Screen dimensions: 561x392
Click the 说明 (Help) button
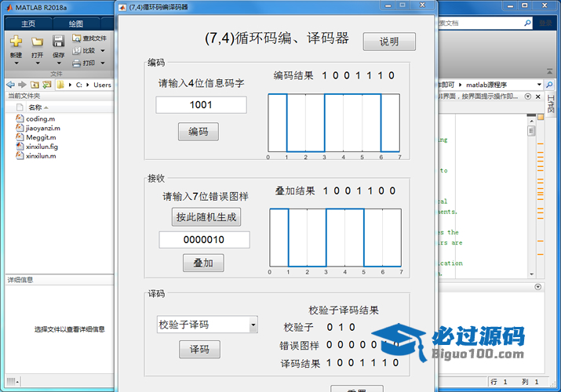pos(388,42)
